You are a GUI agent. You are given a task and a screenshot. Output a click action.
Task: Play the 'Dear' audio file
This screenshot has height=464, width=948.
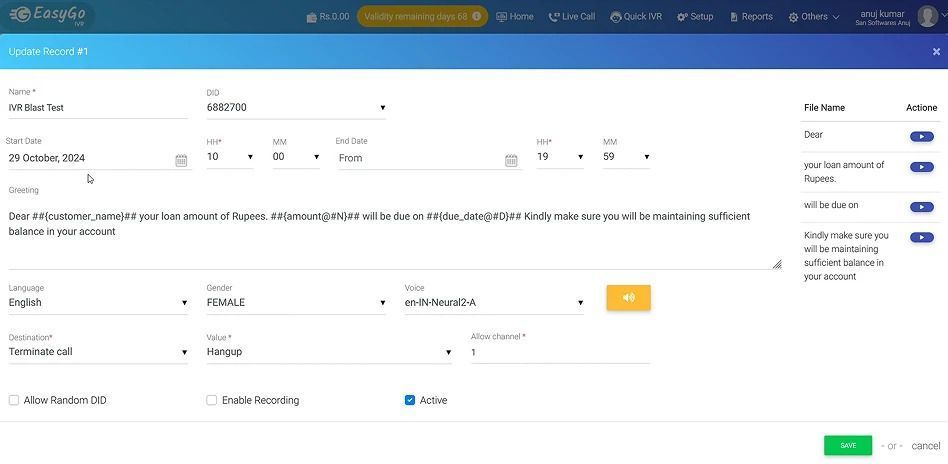[921, 137]
